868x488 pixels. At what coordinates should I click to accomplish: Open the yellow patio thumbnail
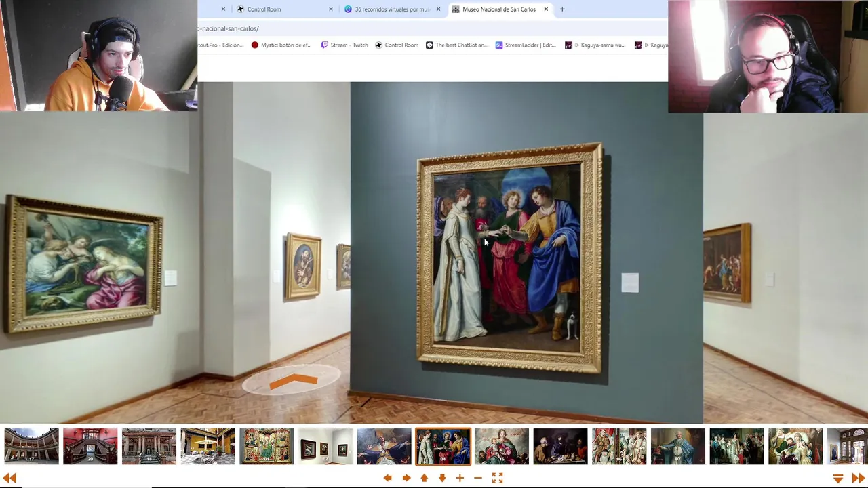208,446
